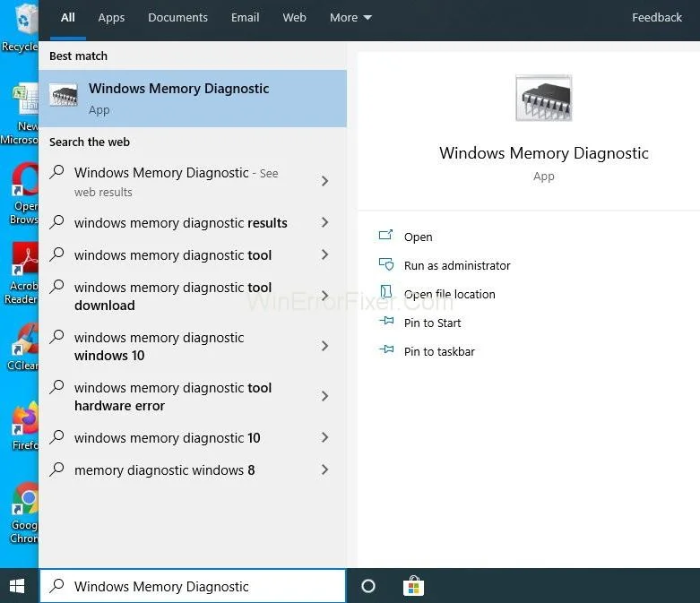Screen dimensions: 700x603
Task: Switch to the Documents search tab
Action: tap(177, 18)
